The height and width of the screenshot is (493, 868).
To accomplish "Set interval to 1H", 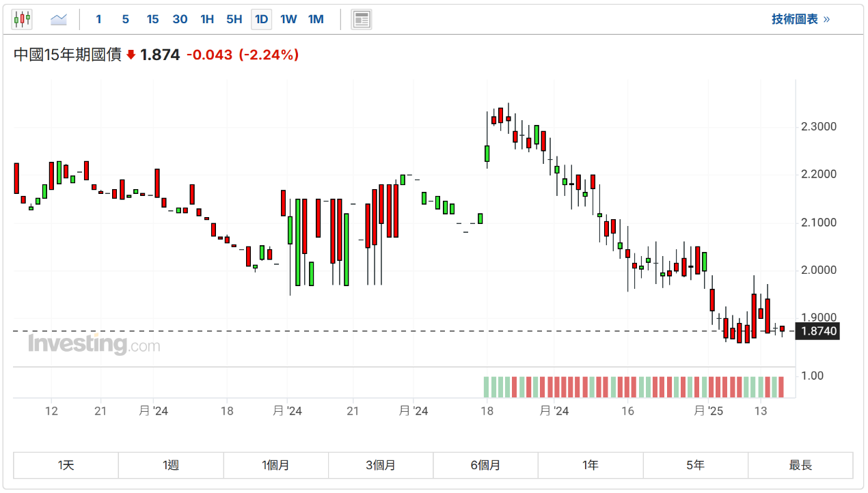I will (x=207, y=19).
